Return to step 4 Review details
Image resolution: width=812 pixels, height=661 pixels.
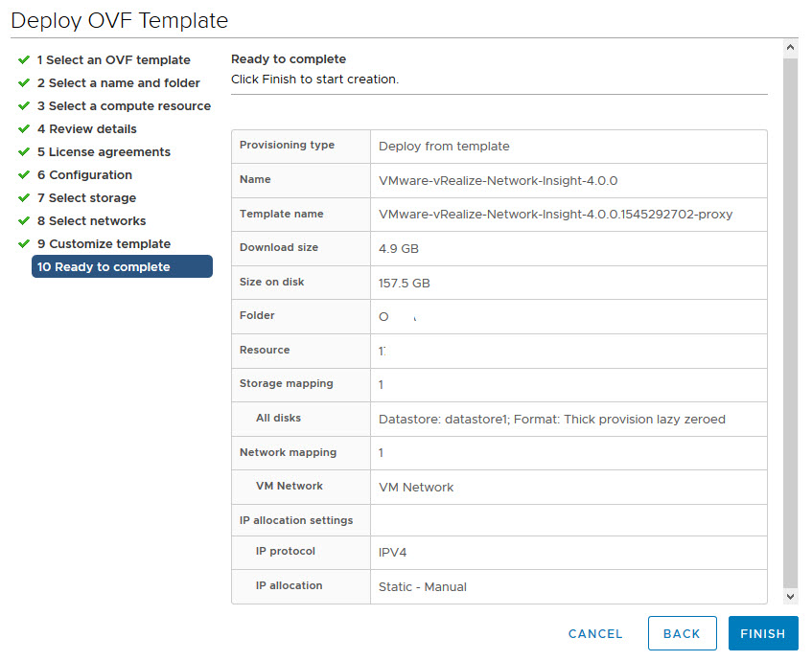[86, 129]
